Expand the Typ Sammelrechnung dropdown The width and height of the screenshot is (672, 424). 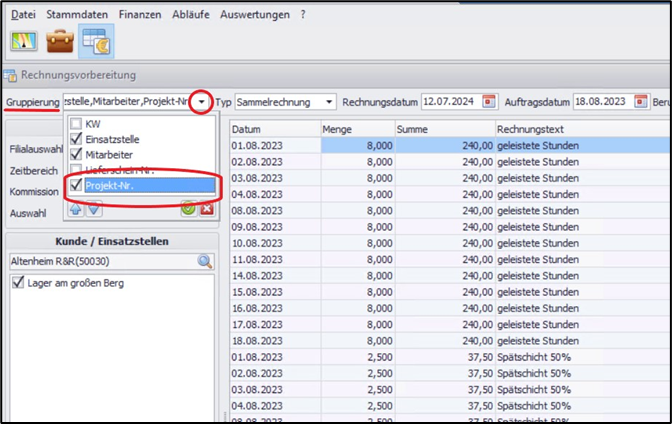click(329, 102)
